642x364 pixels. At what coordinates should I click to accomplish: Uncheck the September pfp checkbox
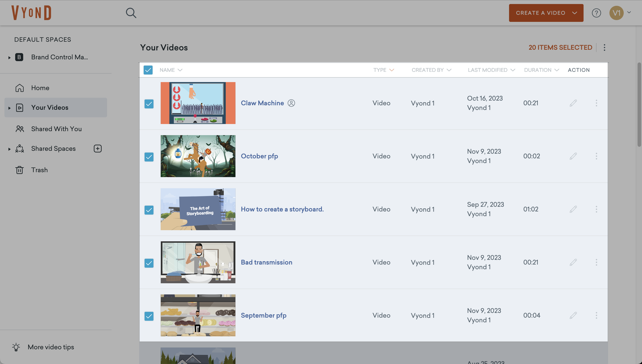pyautogui.click(x=149, y=316)
